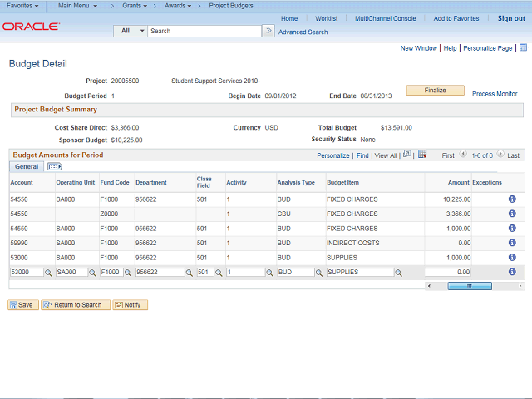The width and height of the screenshot is (532, 399).
Task: Click the Show all columns tab icon
Action: tap(55, 167)
